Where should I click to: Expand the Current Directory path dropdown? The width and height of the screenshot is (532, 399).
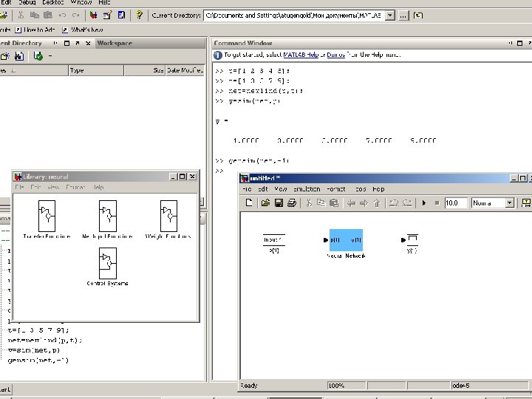(389, 15)
